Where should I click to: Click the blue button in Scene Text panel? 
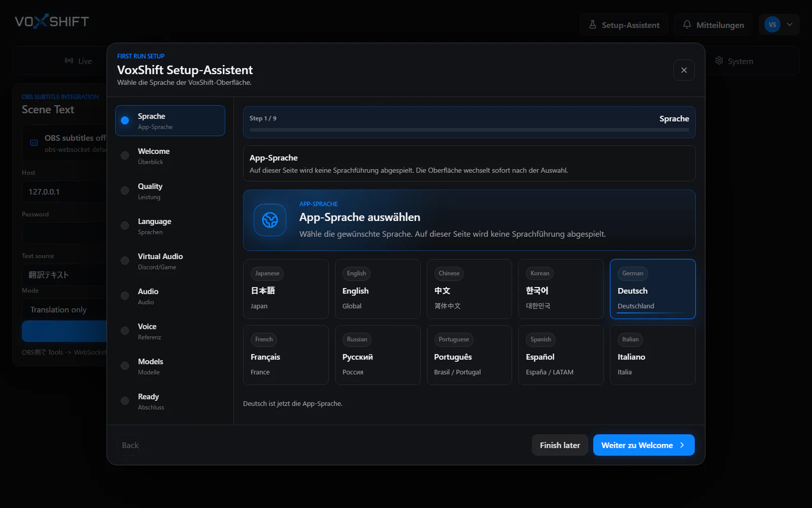click(x=64, y=331)
